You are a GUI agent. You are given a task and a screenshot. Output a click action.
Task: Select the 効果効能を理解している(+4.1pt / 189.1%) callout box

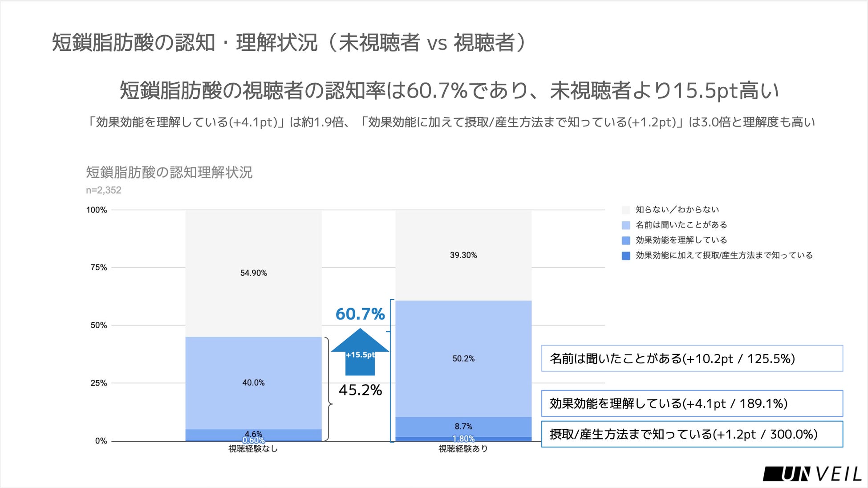(x=692, y=403)
